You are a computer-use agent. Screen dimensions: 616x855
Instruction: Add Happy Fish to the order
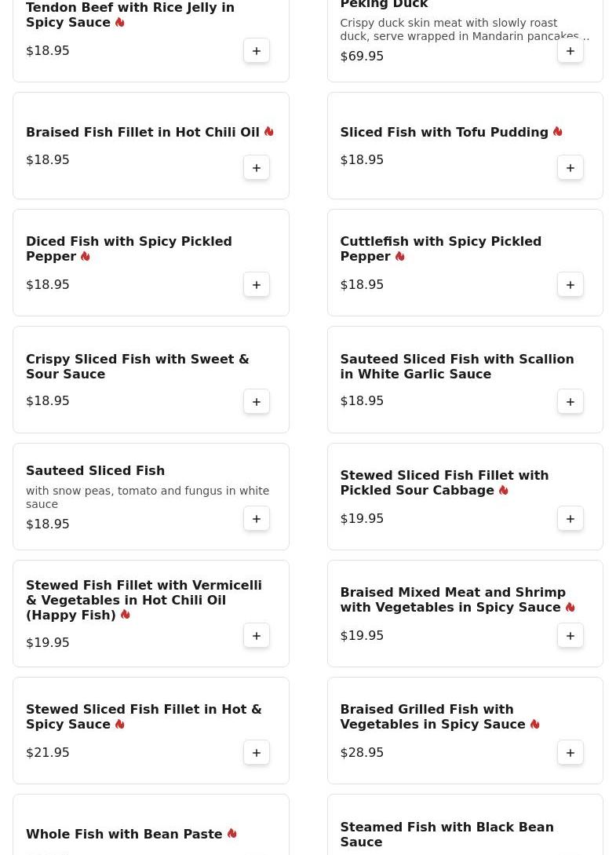point(257,636)
